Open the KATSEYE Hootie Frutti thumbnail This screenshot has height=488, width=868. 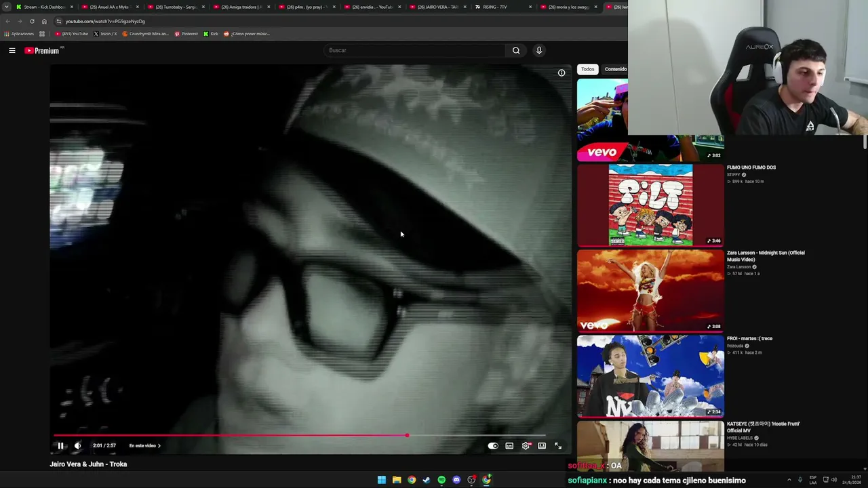[x=650, y=446]
